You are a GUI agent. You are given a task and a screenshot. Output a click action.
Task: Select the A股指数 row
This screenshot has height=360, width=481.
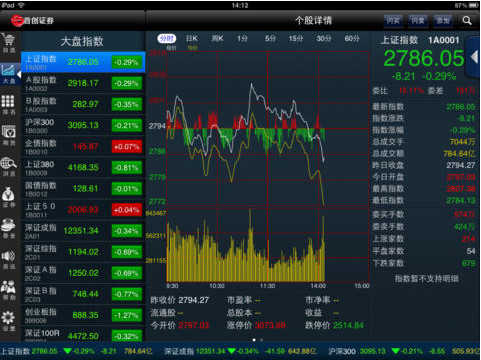[x=83, y=83]
